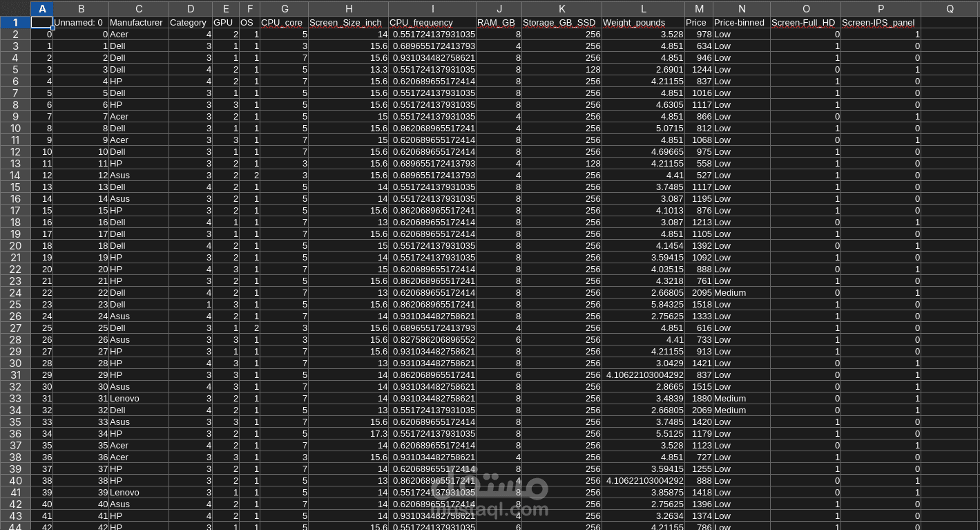Click the 'GPU' header cell

pos(226,22)
